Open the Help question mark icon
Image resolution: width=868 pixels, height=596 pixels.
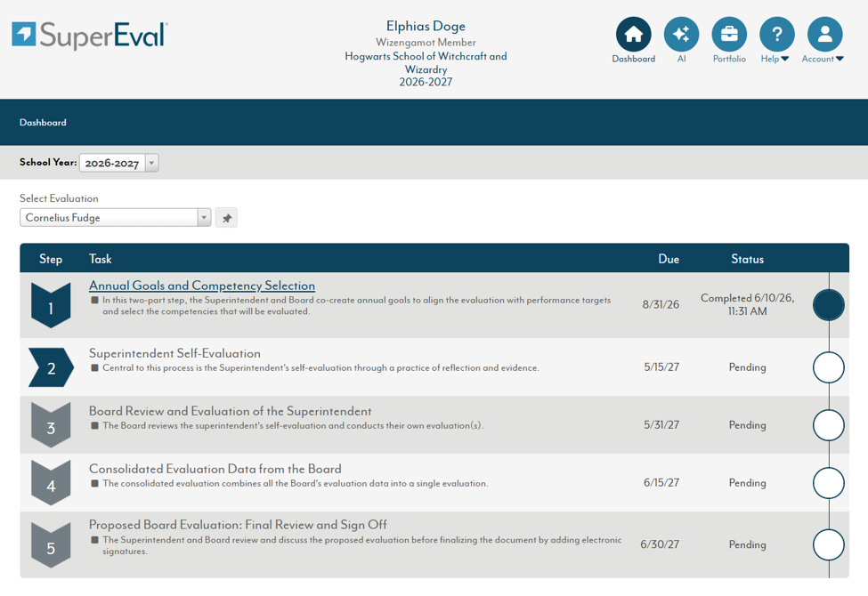(x=776, y=35)
